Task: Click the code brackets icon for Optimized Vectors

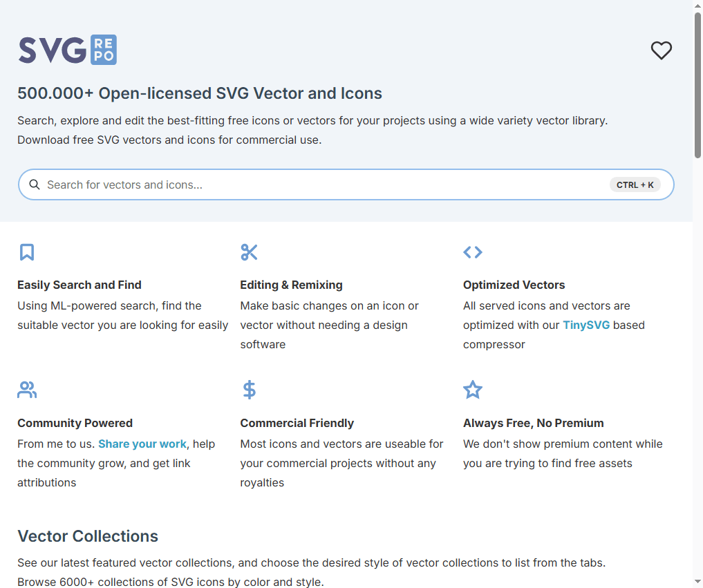Action: click(x=473, y=252)
